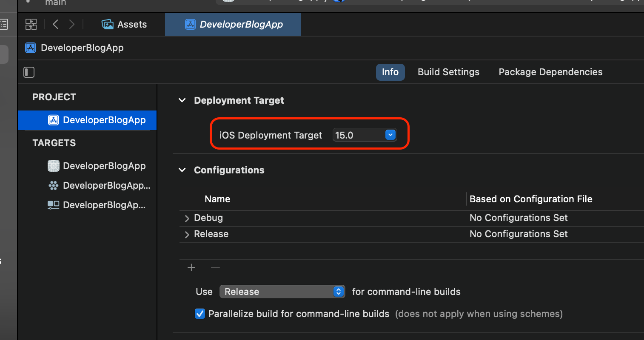This screenshot has height=340, width=644.
Task: Open the related items grid icon
Action: (x=31, y=24)
